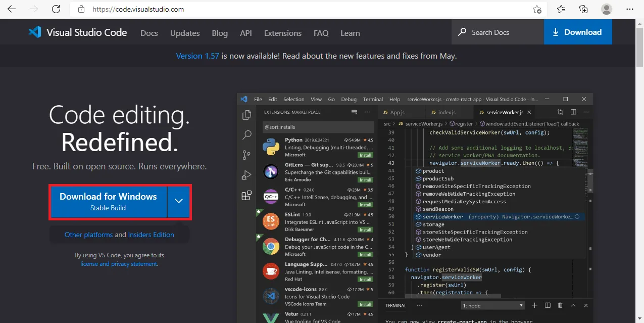Click the padlock icon in address bar
Screen dimensions: 644x323
click(x=80, y=9)
